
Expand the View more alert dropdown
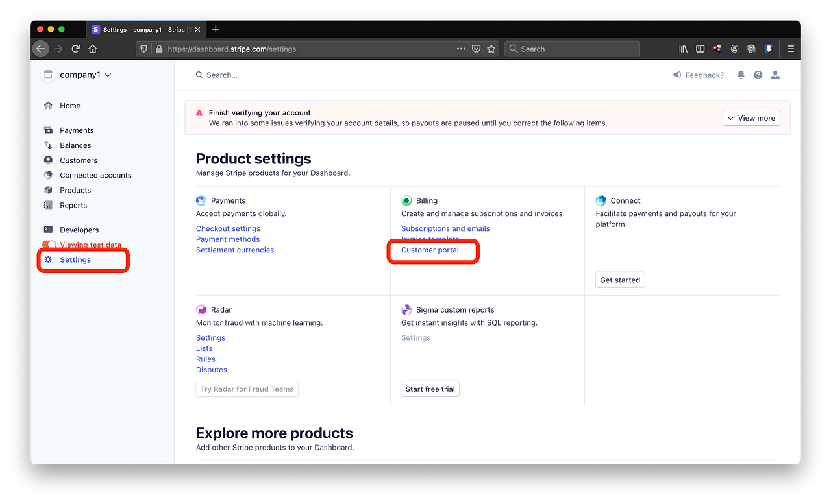(x=750, y=117)
